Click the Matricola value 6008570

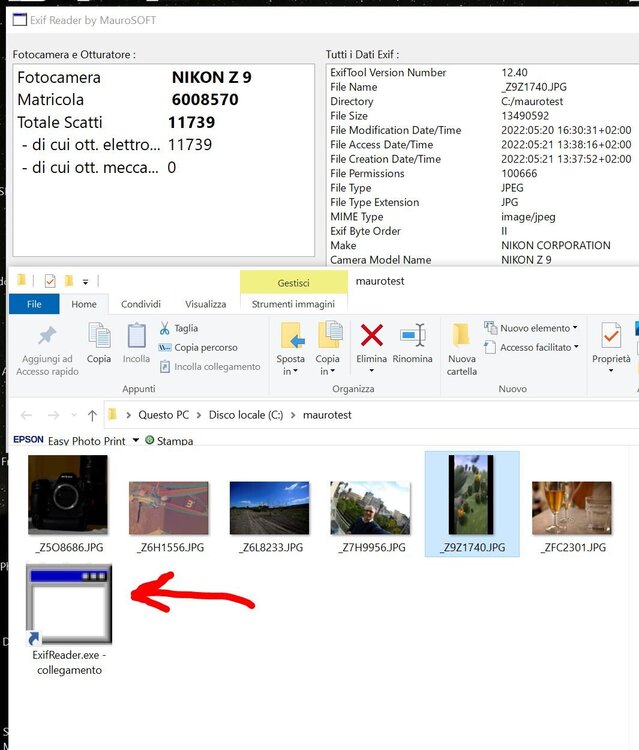click(x=205, y=99)
